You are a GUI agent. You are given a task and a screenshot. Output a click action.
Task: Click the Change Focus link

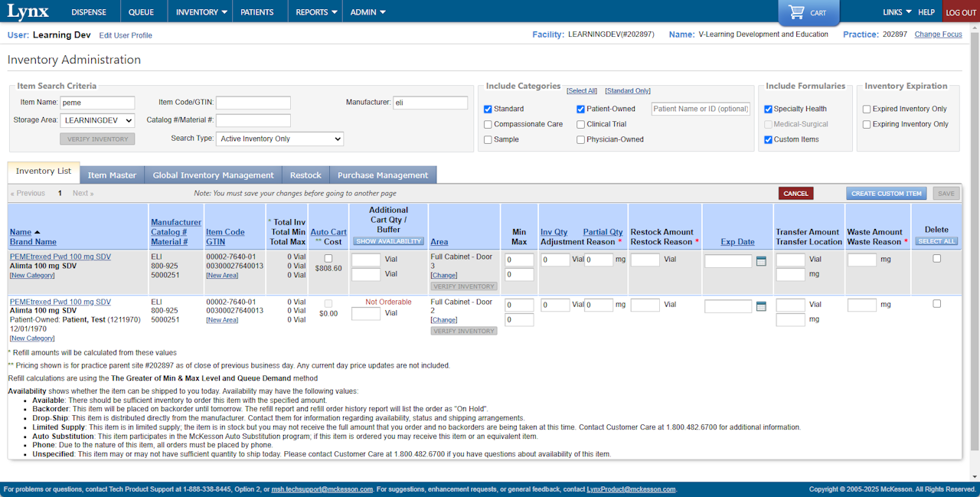[938, 34]
